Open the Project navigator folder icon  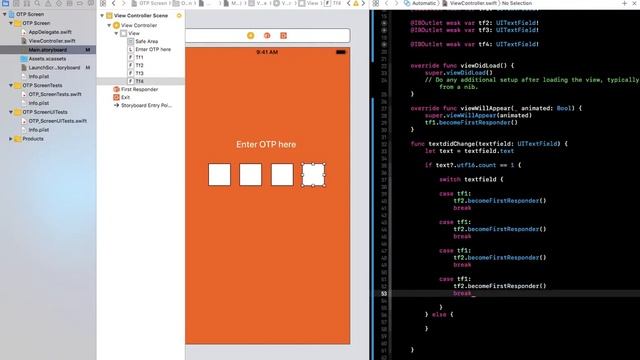[6, 3]
